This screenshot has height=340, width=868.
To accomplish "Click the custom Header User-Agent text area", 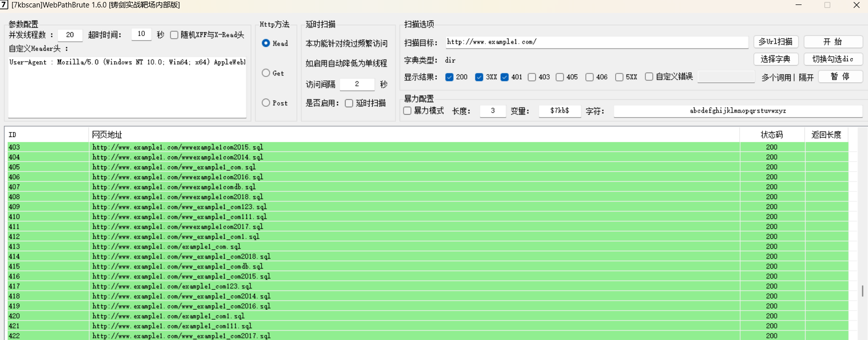I will [x=127, y=87].
